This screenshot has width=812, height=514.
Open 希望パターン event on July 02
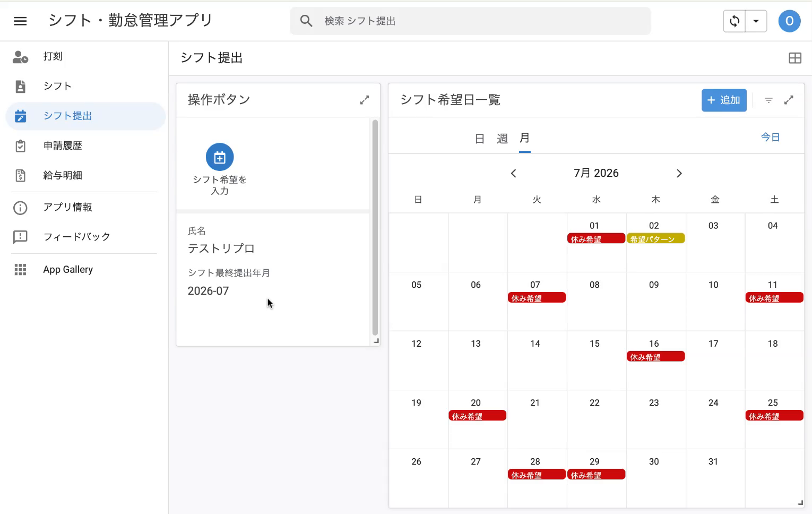[655, 239]
